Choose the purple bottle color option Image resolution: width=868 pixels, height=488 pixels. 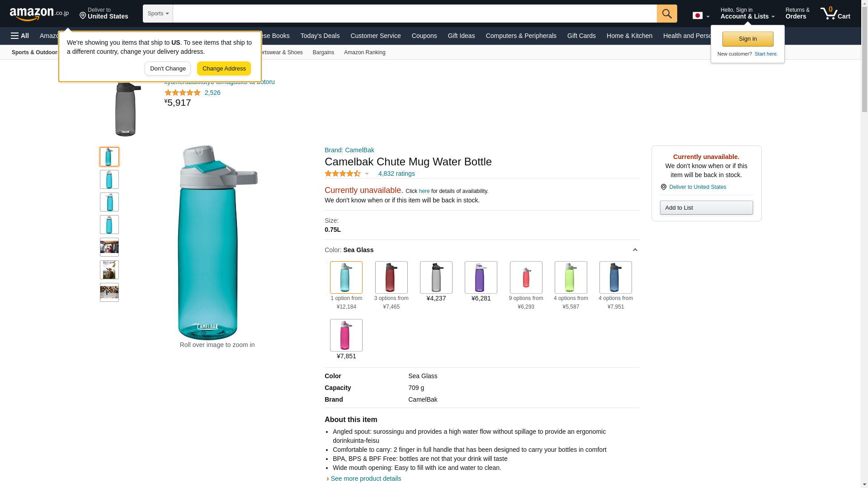[x=481, y=277]
